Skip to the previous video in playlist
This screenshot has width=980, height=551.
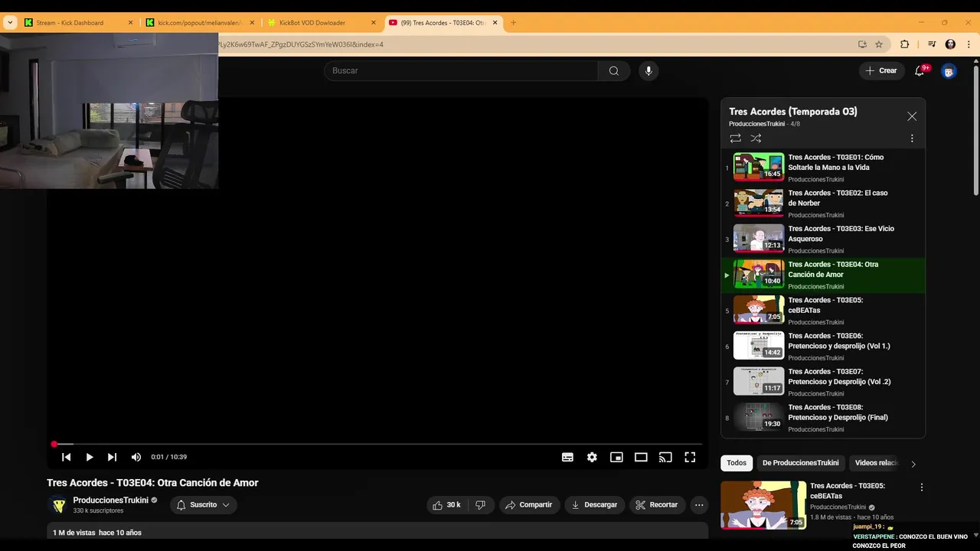click(67, 457)
